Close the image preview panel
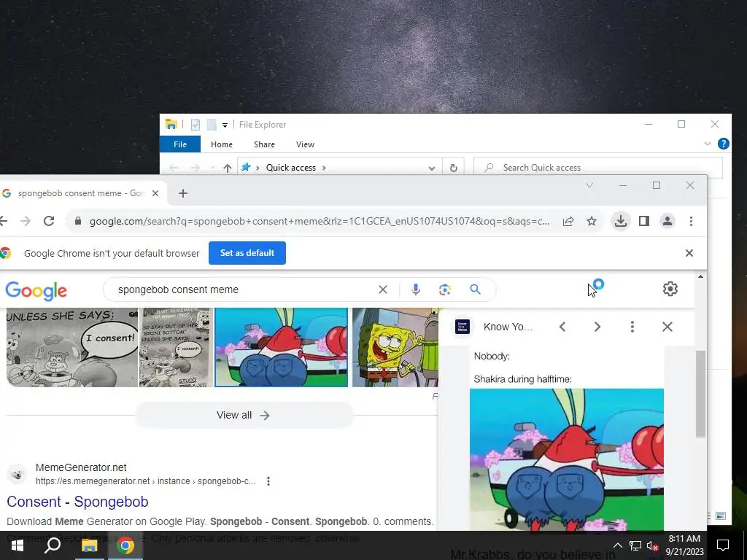Image resolution: width=747 pixels, height=560 pixels. pos(667,327)
